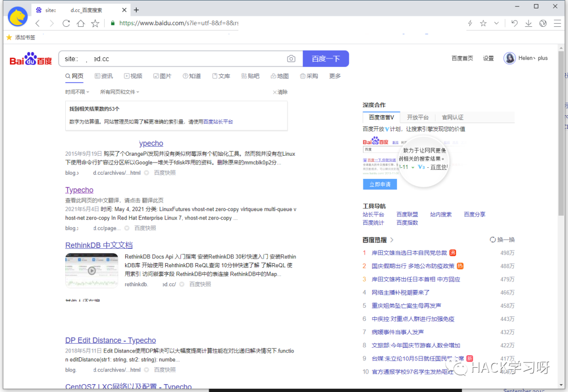
Task: Click 百度首页 in the top right
Action: click(x=462, y=58)
